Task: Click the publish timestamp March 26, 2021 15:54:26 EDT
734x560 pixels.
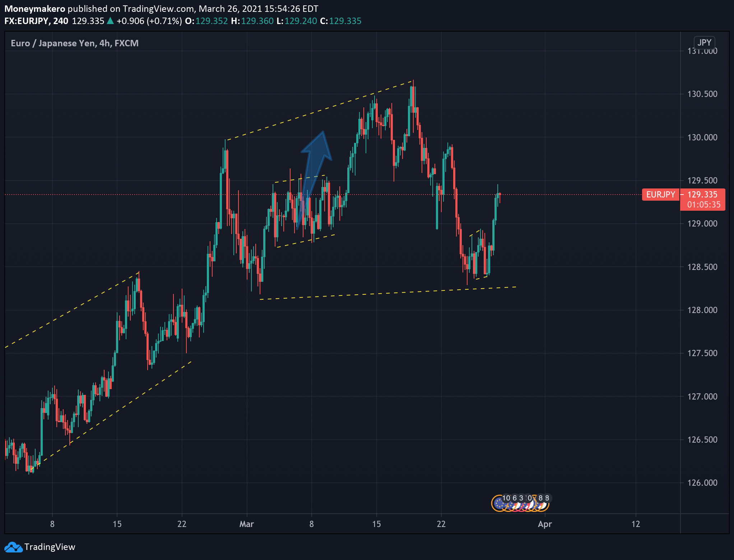Action: point(259,9)
